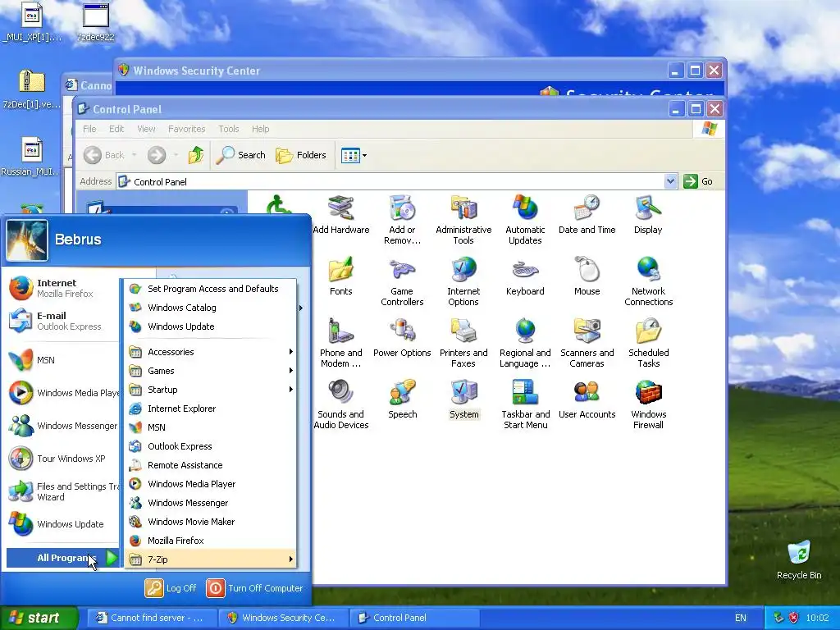Open Game Controllers icon
This screenshot has height=630, width=840.
(x=402, y=282)
